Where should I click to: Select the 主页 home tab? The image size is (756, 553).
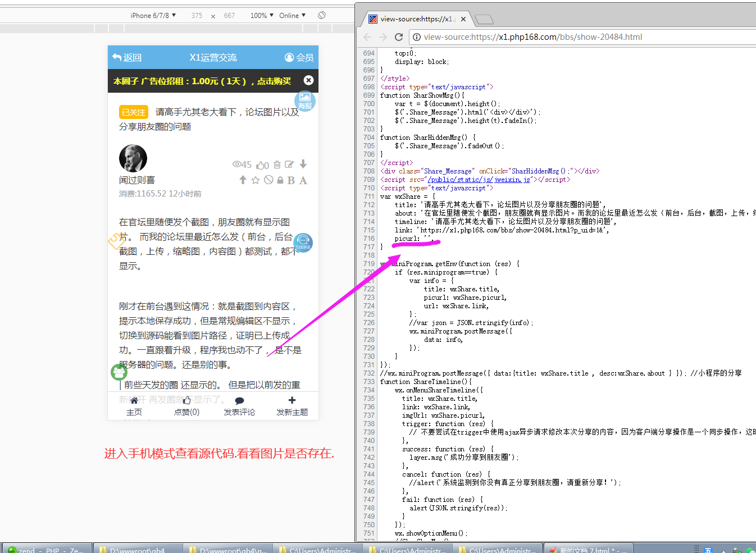pyautogui.click(x=134, y=406)
